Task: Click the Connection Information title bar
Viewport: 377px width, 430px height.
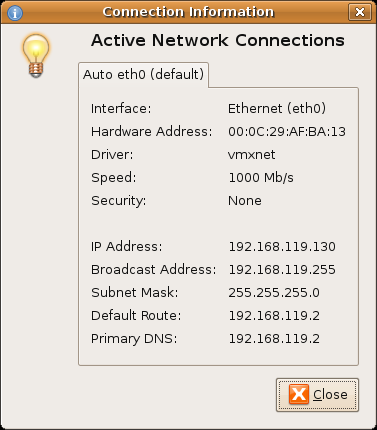Action: pyautogui.click(x=188, y=12)
